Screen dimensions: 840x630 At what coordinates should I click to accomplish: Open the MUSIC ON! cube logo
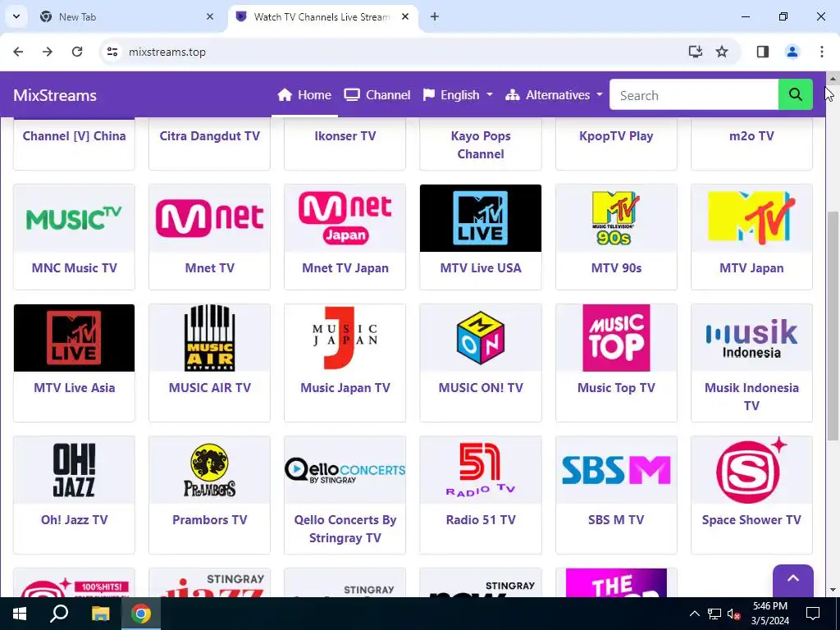coord(481,338)
